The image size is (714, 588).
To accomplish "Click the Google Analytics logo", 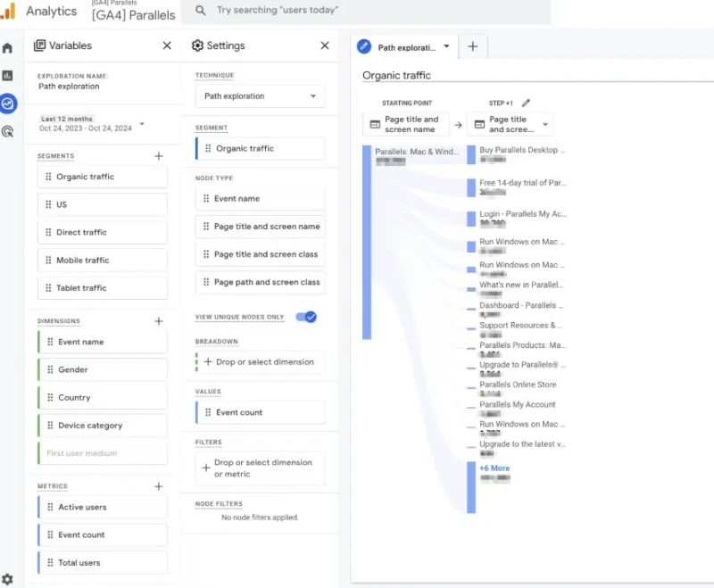I will pos(9,11).
